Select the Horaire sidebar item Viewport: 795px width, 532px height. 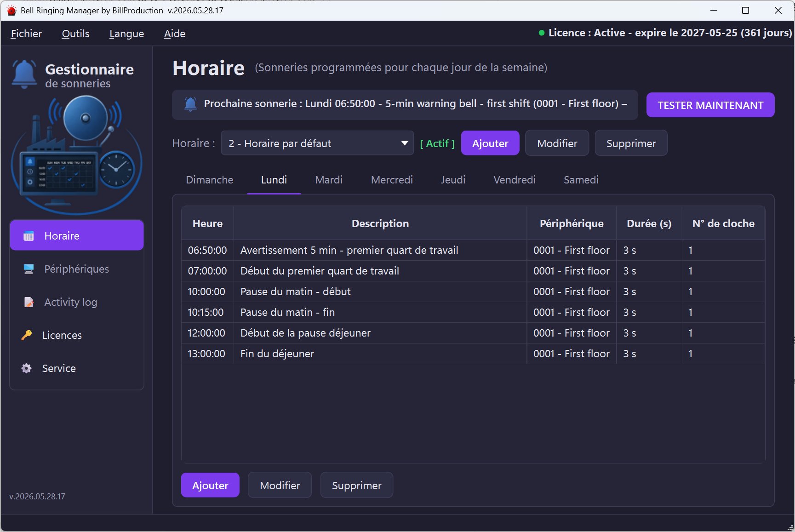pyautogui.click(x=77, y=235)
